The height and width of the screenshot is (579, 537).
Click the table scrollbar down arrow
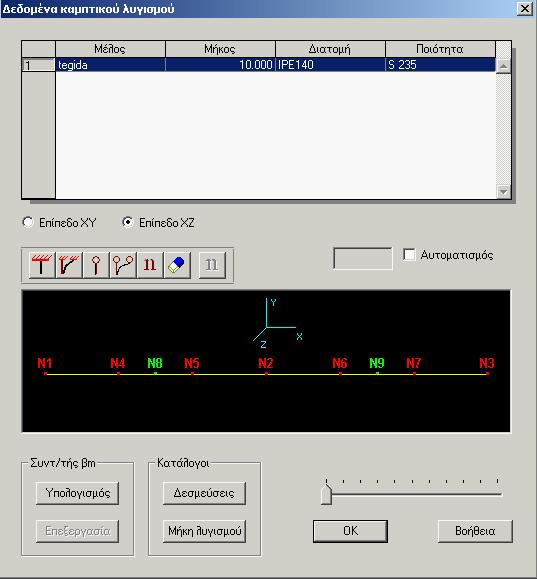pyautogui.click(x=503, y=192)
